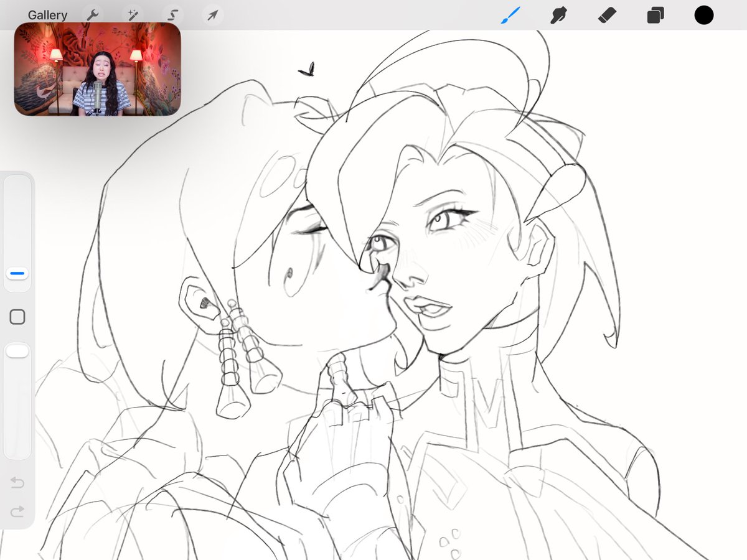The width and height of the screenshot is (747, 560).
Task: Select the Smudge tool
Action: point(558,15)
